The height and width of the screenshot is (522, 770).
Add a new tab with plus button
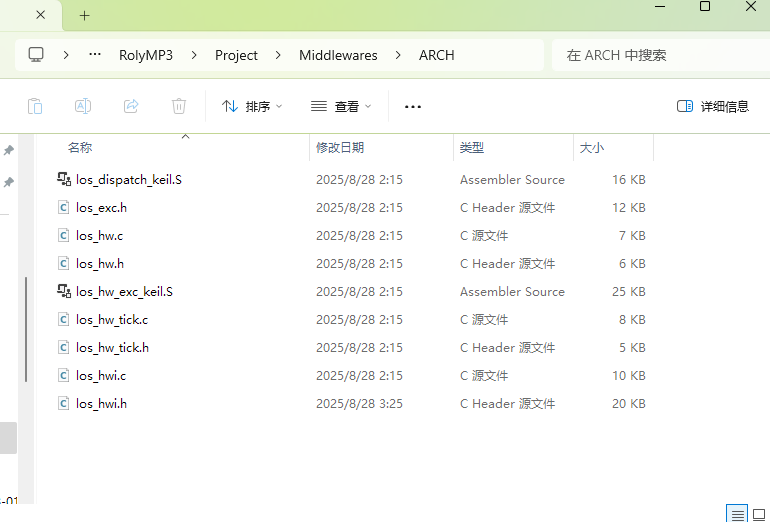[84, 16]
